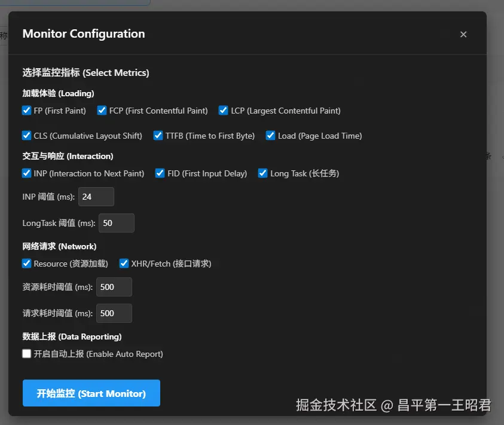The width and height of the screenshot is (504, 425).
Task: Select the 资源耗时阈值 (ms) input field
Action: (x=114, y=287)
